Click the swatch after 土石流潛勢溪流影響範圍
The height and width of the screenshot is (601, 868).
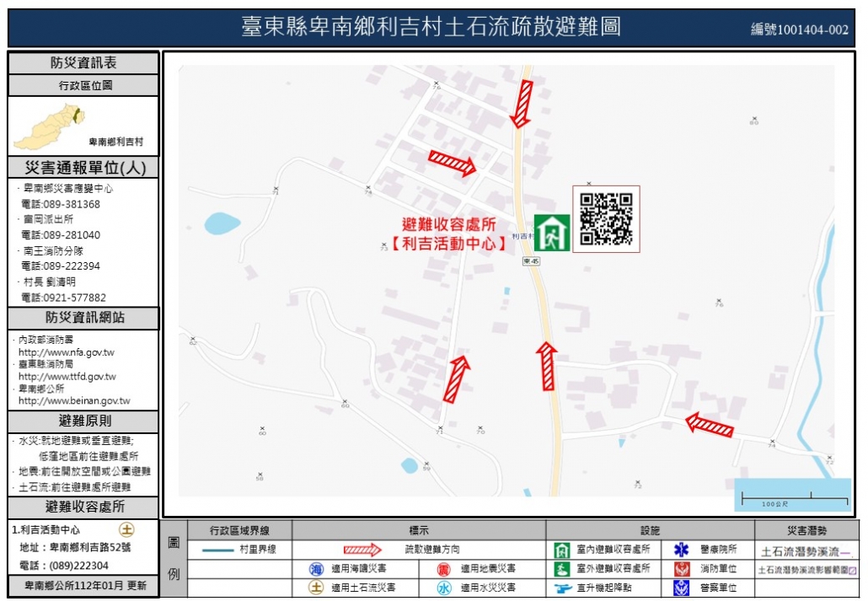(x=853, y=570)
